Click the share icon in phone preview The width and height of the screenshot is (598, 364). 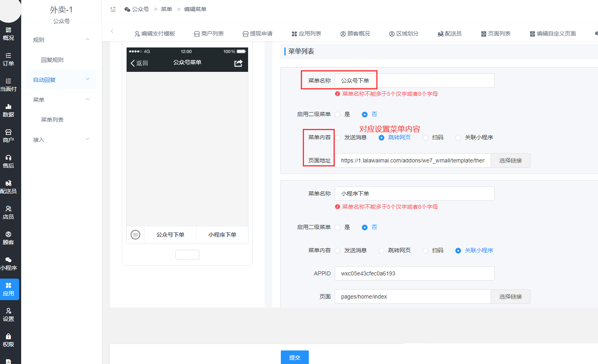pyautogui.click(x=238, y=63)
